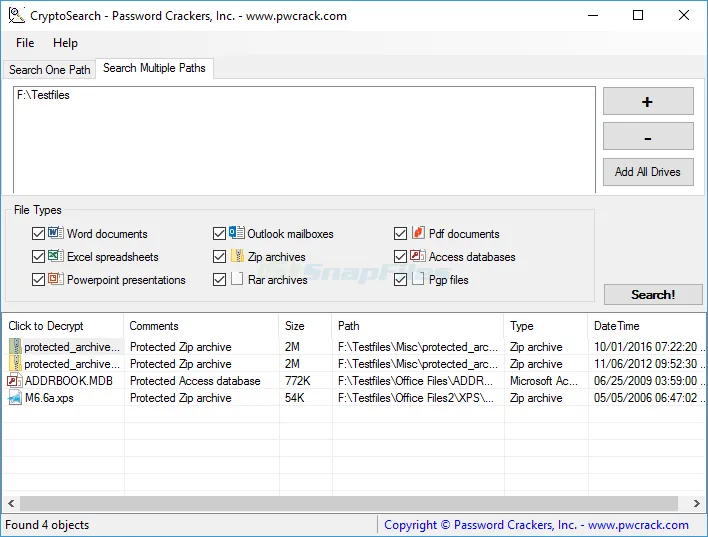Click the F:\Testfiles\Office Files2\XPS\... path cell
708x537 pixels.
point(416,398)
